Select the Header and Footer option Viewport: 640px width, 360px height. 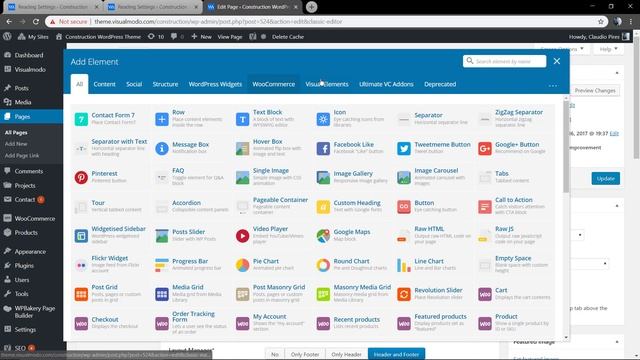point(396,354)
